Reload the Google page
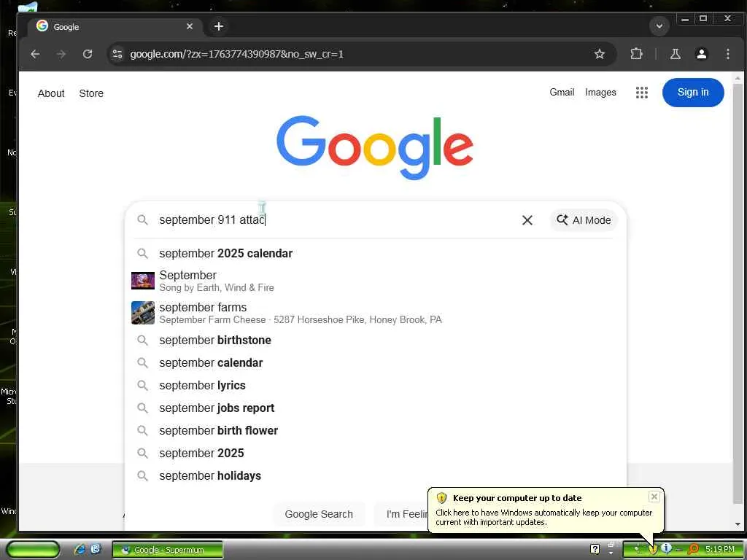747x560 pixels. click(88, 54)
